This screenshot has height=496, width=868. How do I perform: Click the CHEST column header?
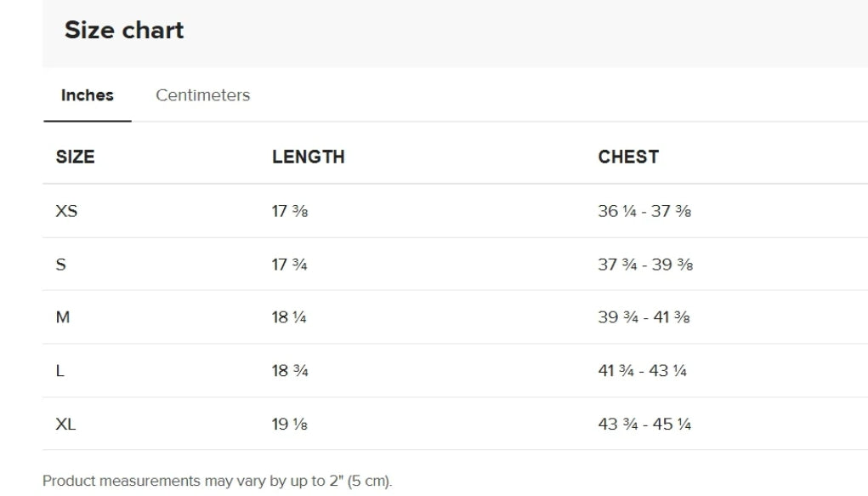(628, 157)
